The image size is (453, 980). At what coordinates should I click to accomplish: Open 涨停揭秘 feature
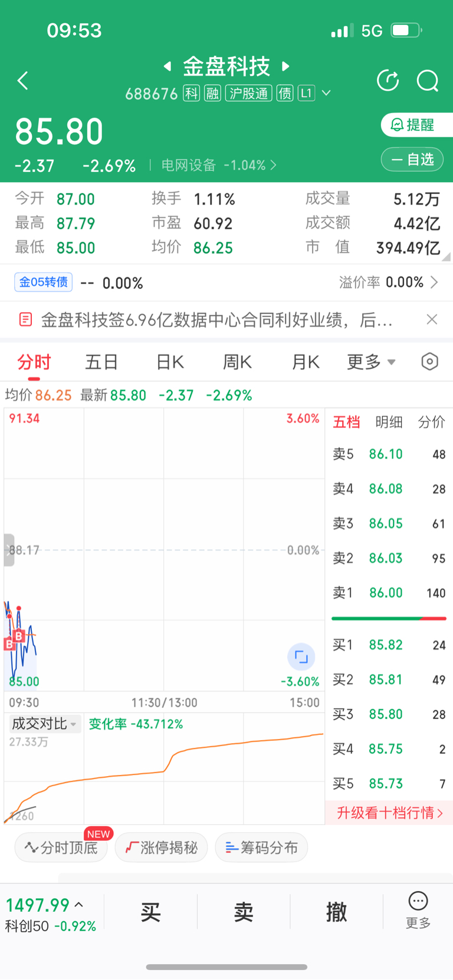click(161, 848)
